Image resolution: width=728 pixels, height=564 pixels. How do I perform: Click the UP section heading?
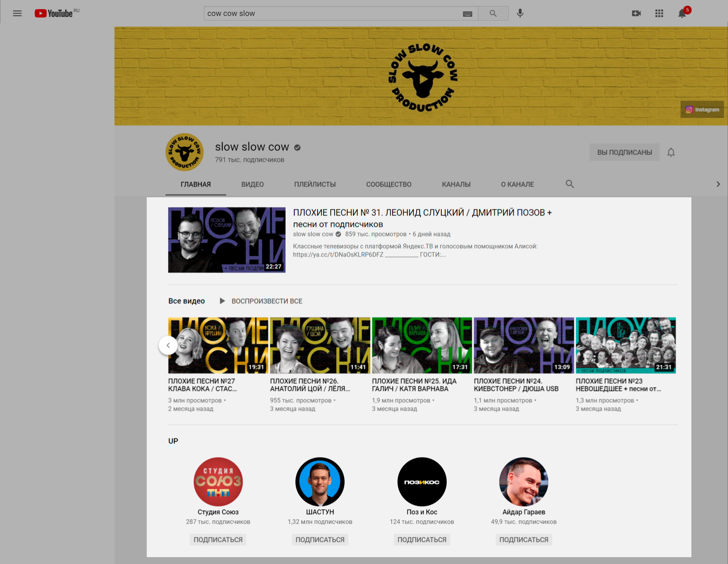pos(173,441)
